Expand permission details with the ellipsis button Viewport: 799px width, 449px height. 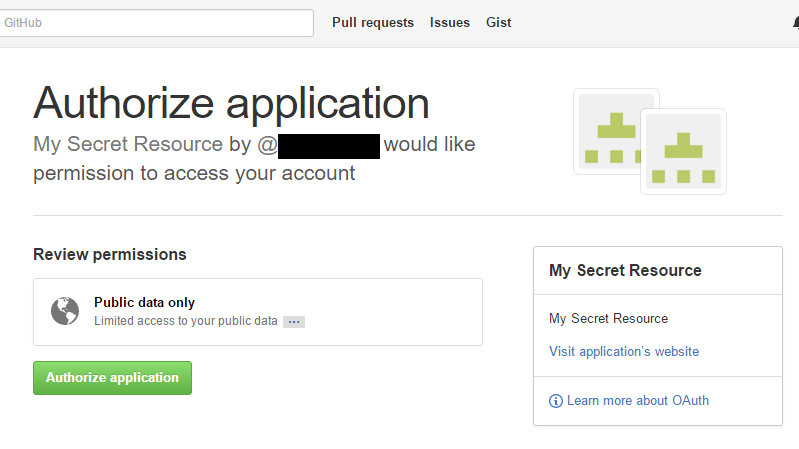[293, 322]
